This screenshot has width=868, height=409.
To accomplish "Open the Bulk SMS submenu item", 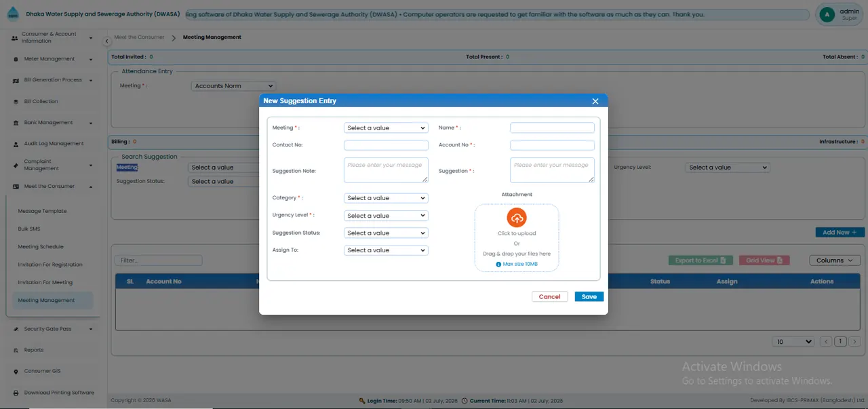I will tap(29, 229).
